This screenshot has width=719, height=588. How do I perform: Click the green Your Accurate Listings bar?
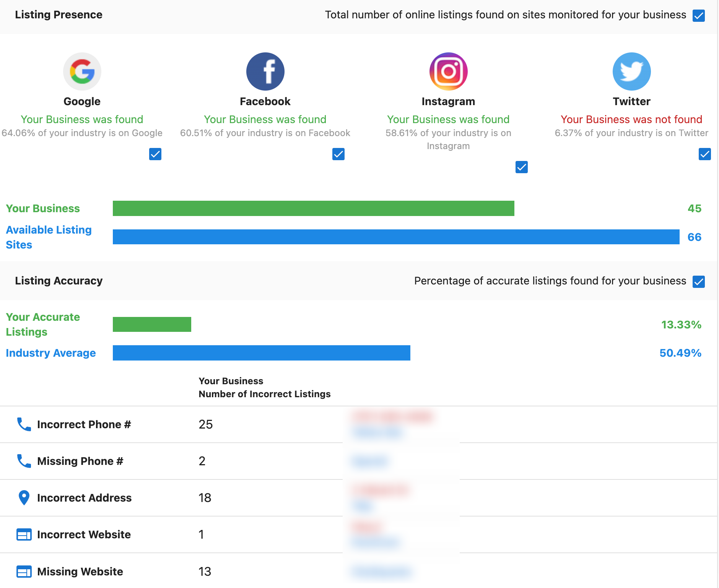[152, 324]
